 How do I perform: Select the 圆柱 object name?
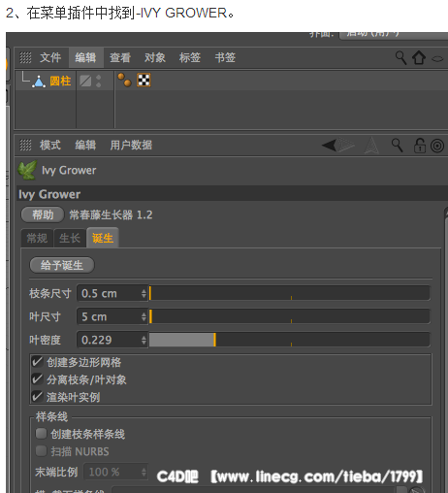[60, 81]
